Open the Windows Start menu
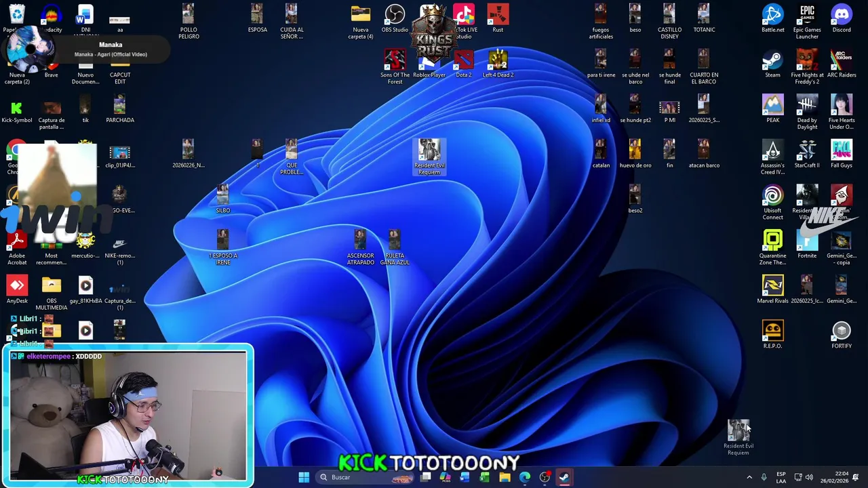 click(304, 477)
